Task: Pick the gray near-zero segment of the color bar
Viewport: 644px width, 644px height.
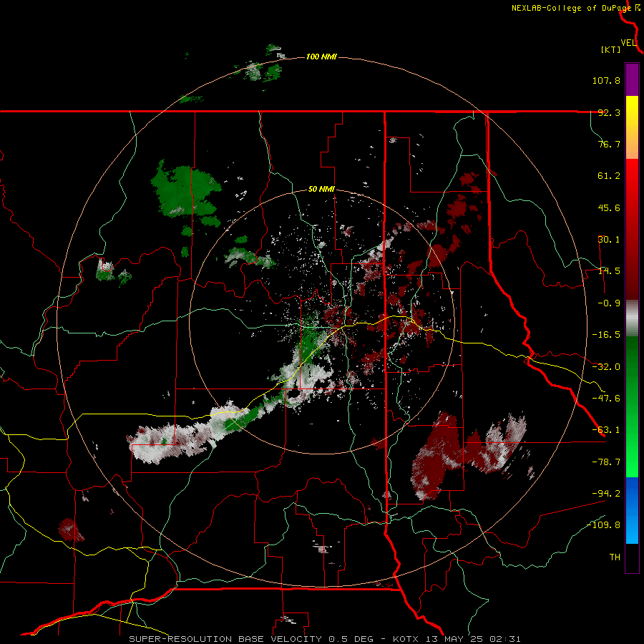Action: [632, 318]
